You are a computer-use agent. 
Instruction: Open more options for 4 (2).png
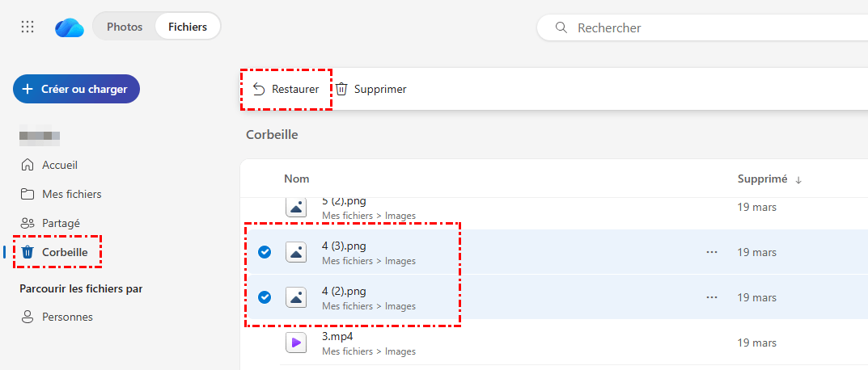point(712,297)
